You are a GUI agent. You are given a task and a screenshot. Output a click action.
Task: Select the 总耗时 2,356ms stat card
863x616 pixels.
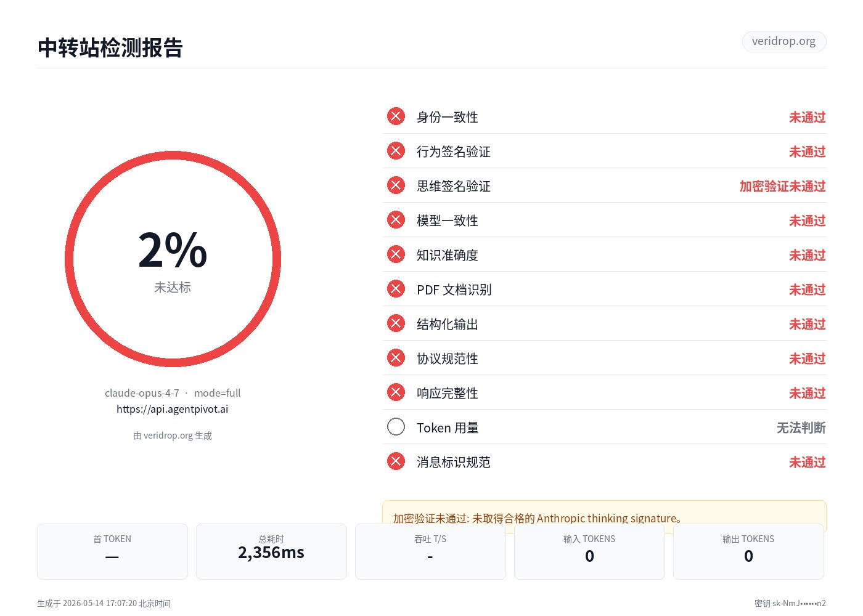(271, 551)
